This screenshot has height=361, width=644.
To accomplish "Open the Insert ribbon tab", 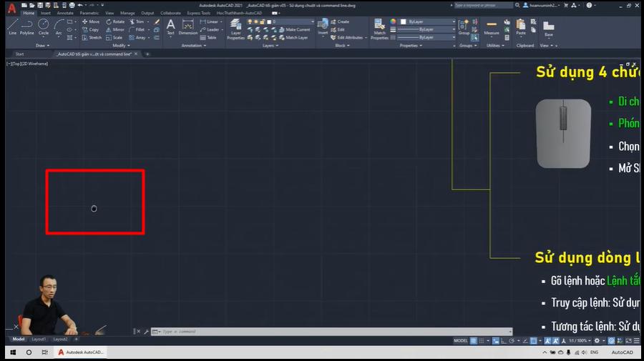I will click(x=46, y=13).
